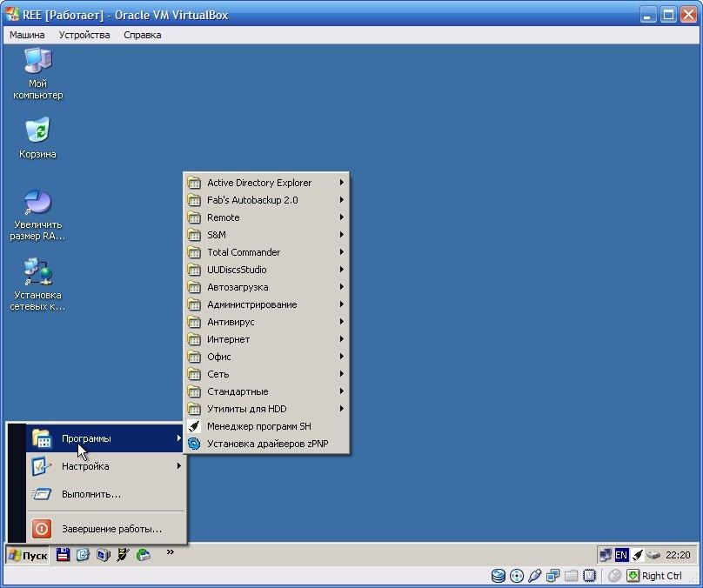
Task: Click the VirtualBox virtualization chip status icon
Action: 589,576
